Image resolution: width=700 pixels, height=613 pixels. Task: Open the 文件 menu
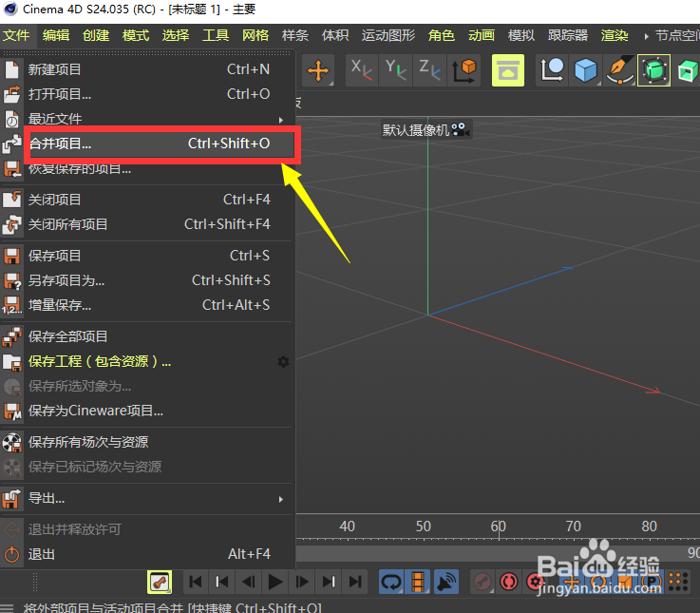(x=16, y=35)
